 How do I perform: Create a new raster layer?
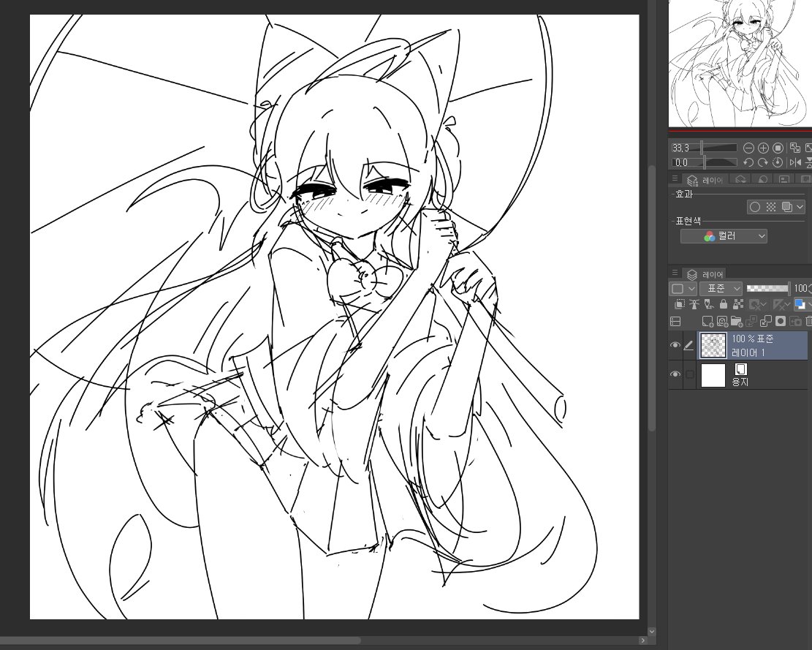[x=707, y=322]
